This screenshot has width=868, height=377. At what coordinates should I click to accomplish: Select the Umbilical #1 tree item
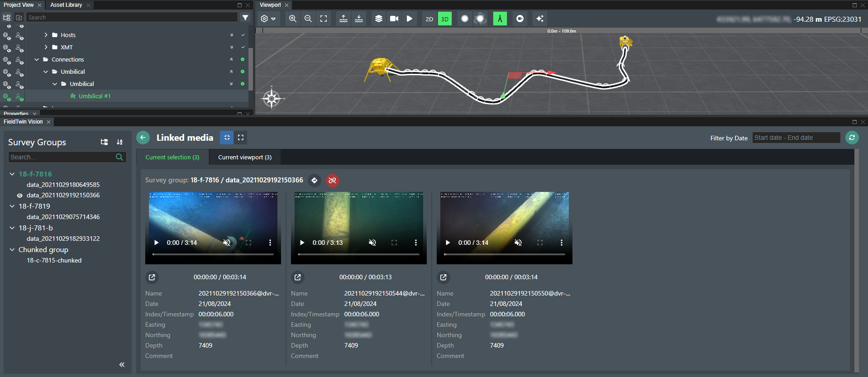click(x=95, y=96)
